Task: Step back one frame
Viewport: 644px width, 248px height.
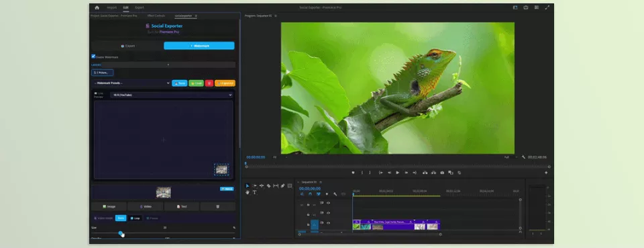Action: tap(389, 173)
